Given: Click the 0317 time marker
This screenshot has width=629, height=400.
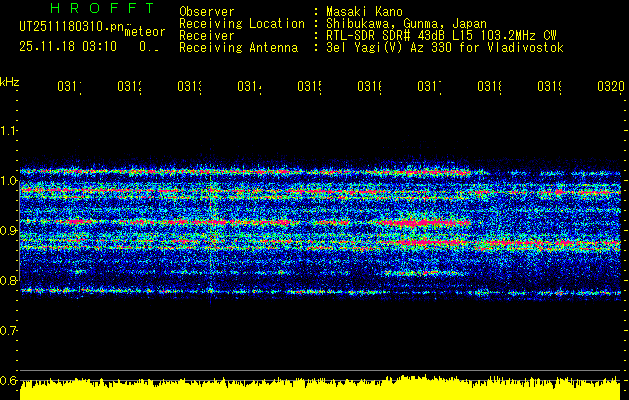Looking at the screenshot, I should click(430, 86).
